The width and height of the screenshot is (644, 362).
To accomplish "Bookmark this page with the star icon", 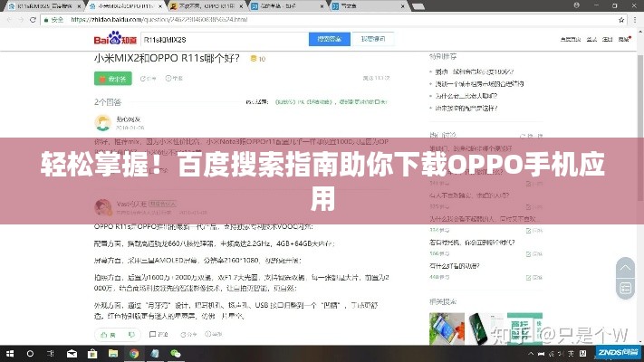I will point(621,20).
